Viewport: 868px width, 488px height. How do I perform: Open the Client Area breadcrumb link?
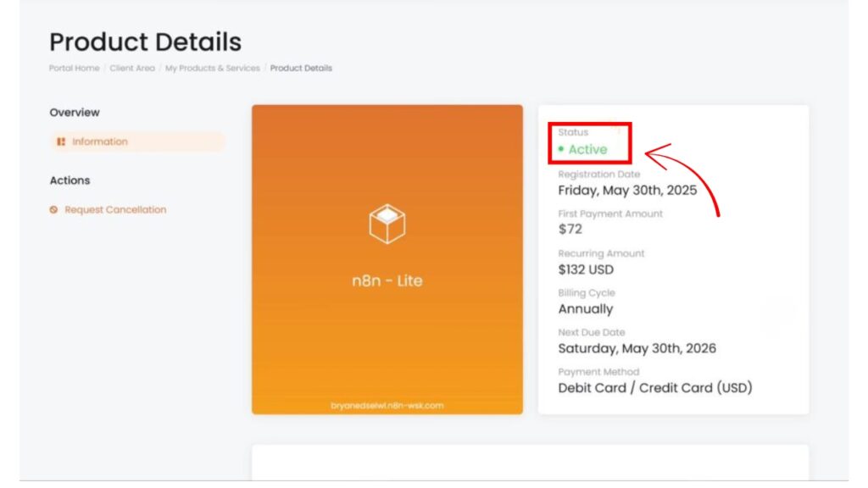132,69
